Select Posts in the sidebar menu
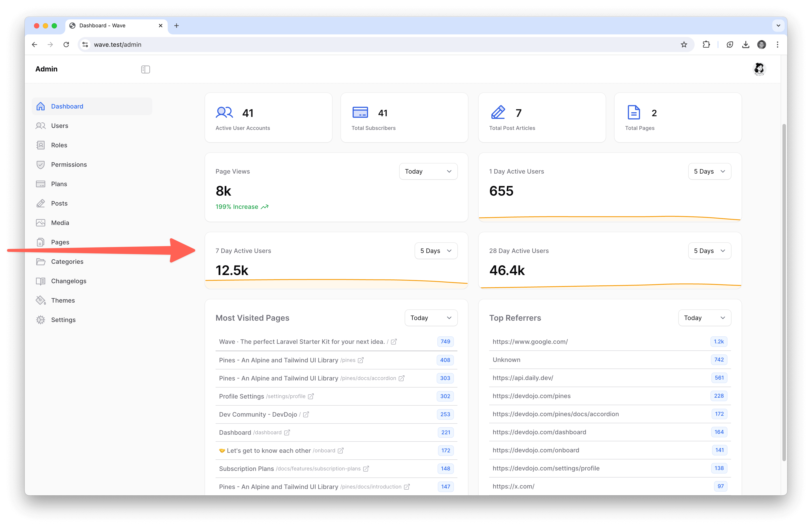This screenshot has height=528, width=812. [x=92, y=204]
